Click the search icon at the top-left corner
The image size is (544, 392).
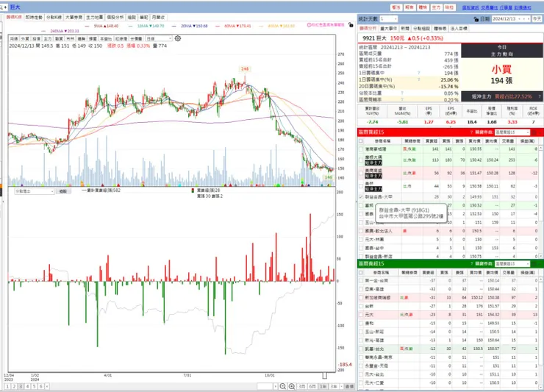click(2, 7)
